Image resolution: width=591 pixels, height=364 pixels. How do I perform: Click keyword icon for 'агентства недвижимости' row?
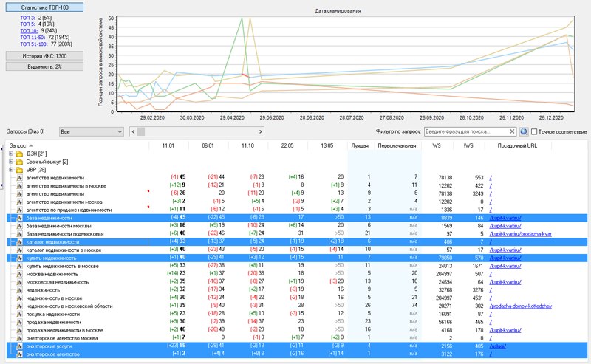point(20,178)
